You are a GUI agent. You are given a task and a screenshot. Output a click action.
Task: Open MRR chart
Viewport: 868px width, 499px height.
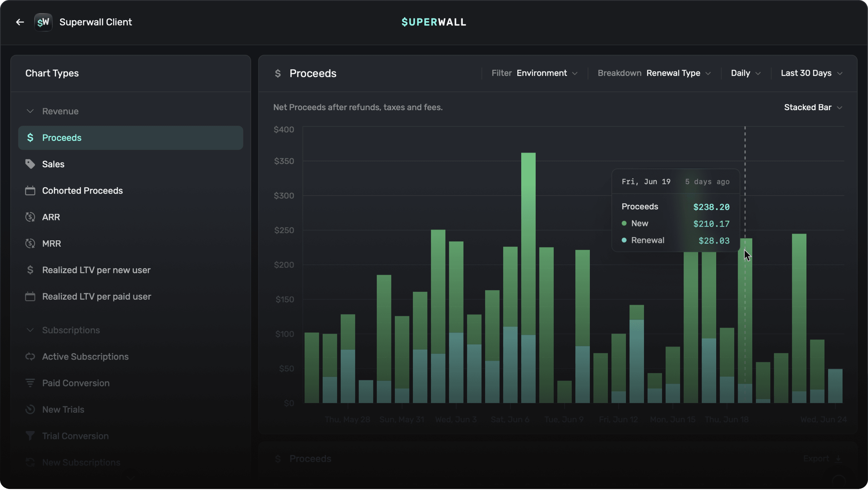coord(131,244)
